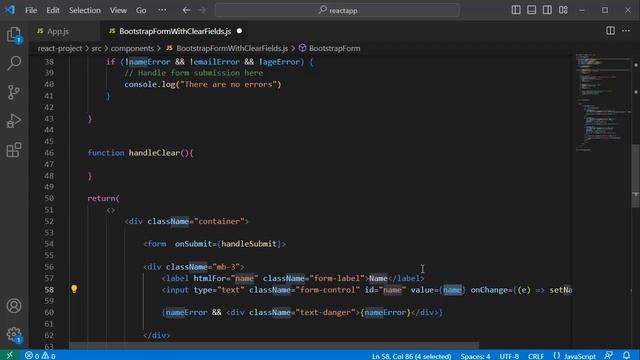Open the Source Control view
This screenshot has height=360, width=640.
coord(14,92)
